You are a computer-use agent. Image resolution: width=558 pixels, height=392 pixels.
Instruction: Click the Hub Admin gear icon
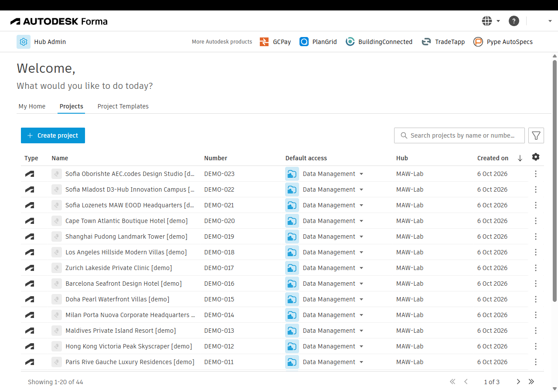[x=24, y=42]
